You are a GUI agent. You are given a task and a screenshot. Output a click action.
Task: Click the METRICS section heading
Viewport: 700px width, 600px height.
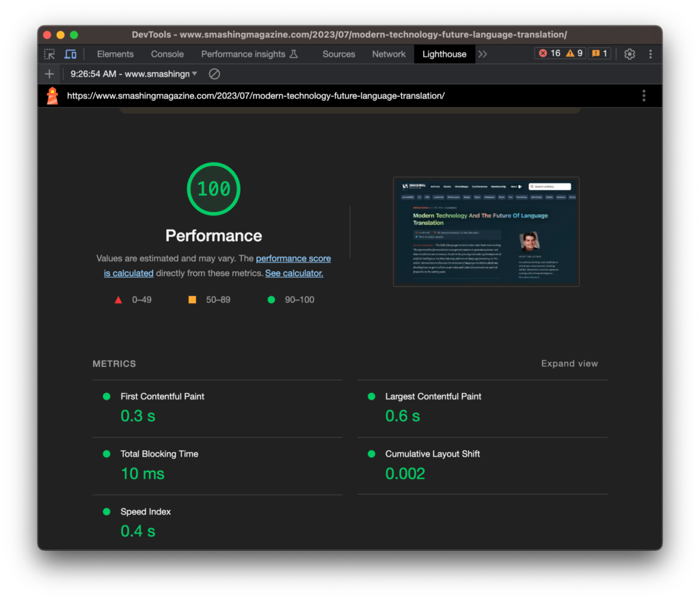[x=114, y=364]
